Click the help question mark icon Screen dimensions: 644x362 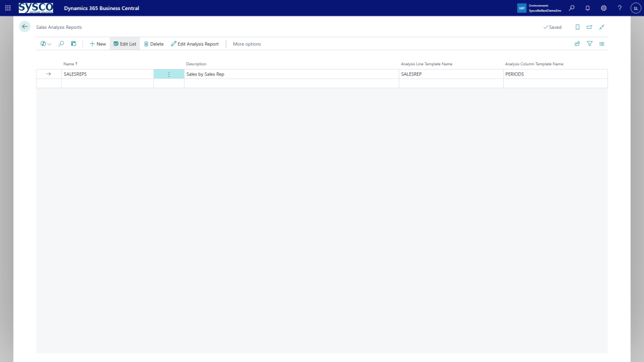pos(619,8)
